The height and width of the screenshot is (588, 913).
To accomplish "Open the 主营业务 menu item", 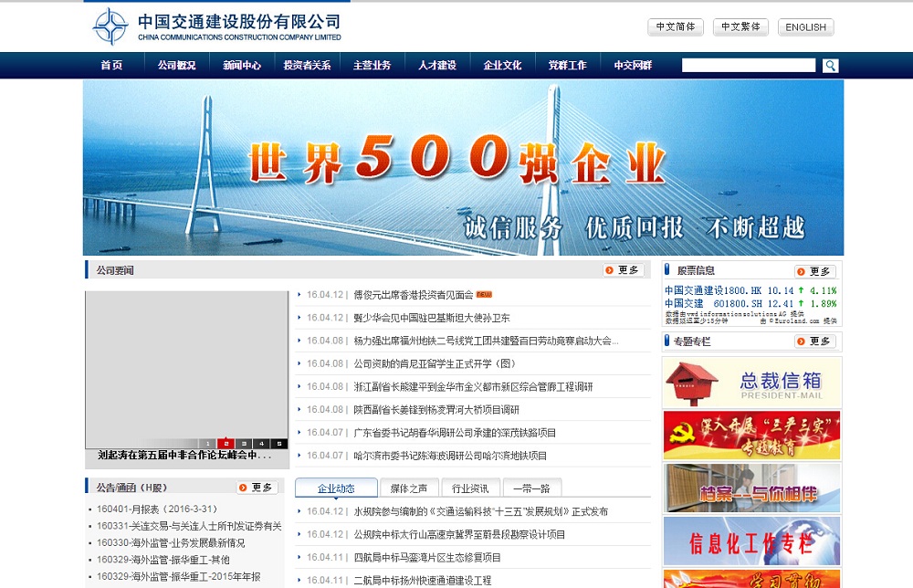I will 373,65.
